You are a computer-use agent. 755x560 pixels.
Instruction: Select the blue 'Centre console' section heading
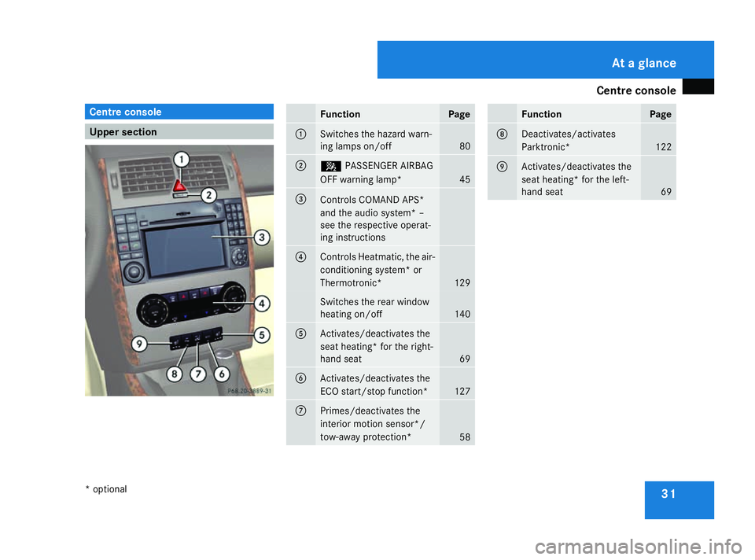(x=179, y=112)
